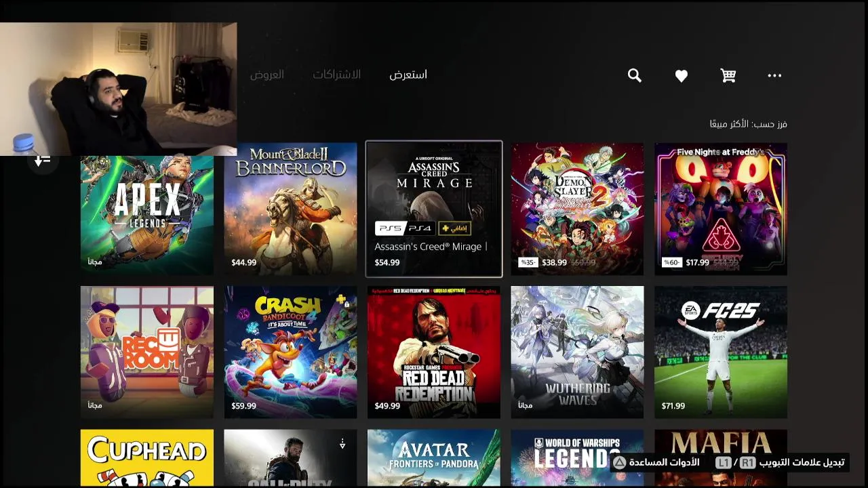Screen dimensions: 868x488
Task: Open the Five Nights at Freddy's tile
Action: click(x=721, y=209)
